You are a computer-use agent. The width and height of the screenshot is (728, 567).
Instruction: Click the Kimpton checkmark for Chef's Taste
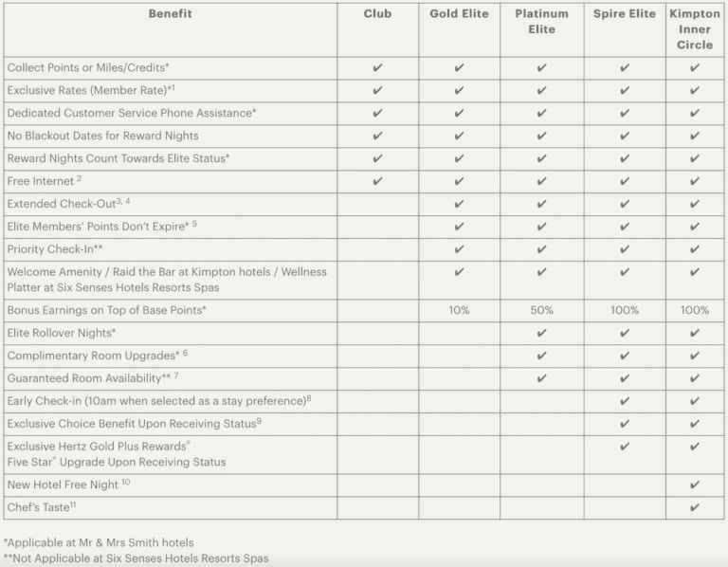[695, 507]
